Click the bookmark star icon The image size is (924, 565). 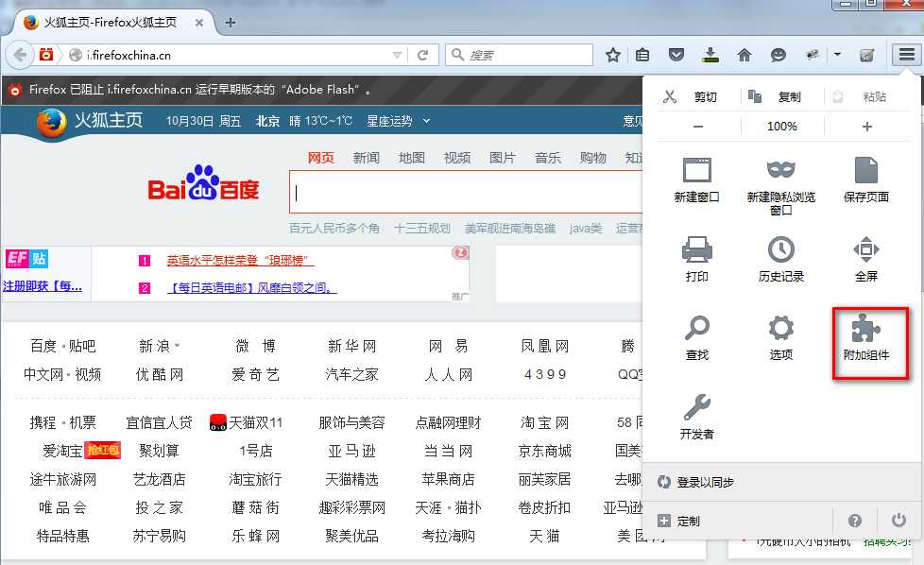(613, 55)
